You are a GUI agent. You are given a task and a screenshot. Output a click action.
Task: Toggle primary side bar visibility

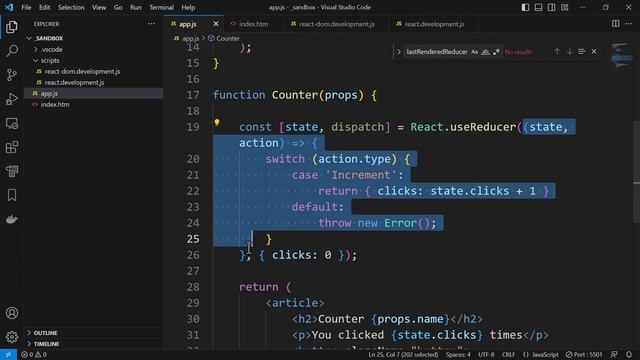[525, 7]
